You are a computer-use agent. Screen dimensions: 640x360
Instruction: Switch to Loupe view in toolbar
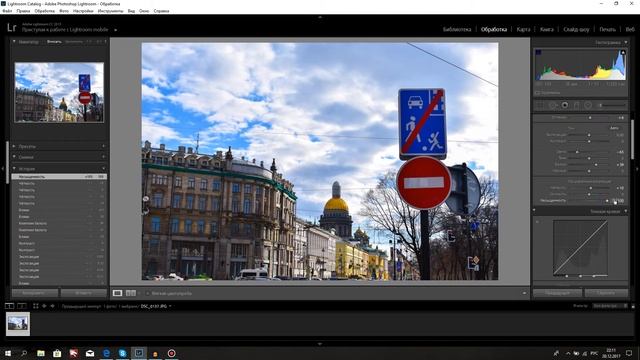pos(117,293)
